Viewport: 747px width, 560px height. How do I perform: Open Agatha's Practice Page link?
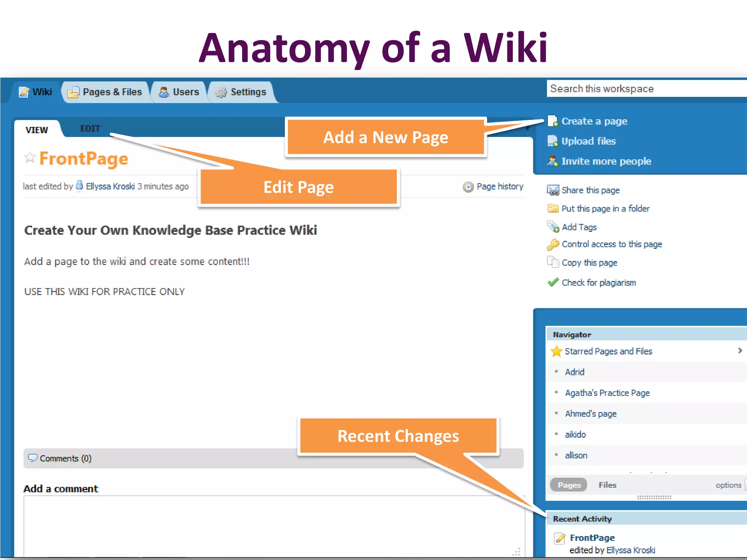[607, 393]
